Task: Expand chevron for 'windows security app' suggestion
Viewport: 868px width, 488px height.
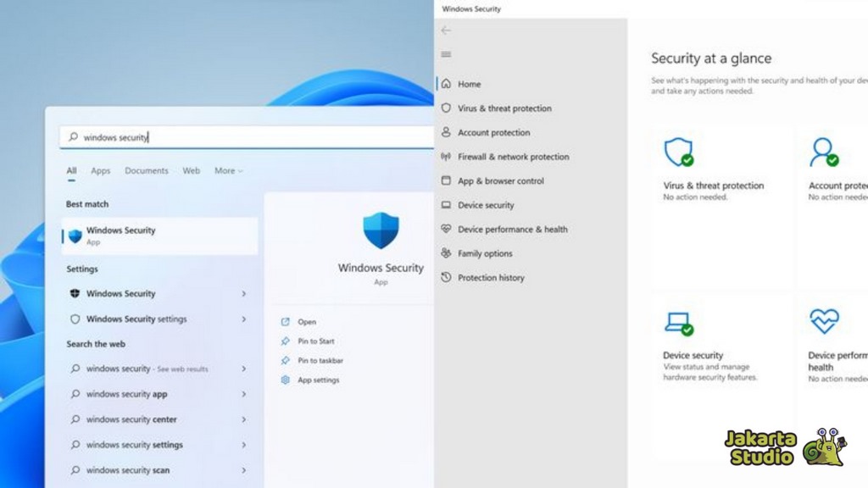Action: coord(243,394)
